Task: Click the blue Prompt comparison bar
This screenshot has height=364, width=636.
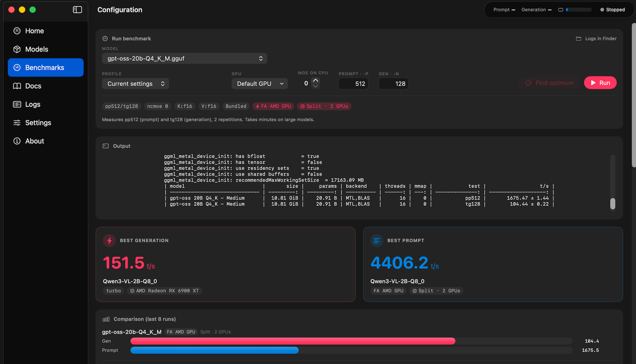Action: pyautogui.click(x=215, y=350)
